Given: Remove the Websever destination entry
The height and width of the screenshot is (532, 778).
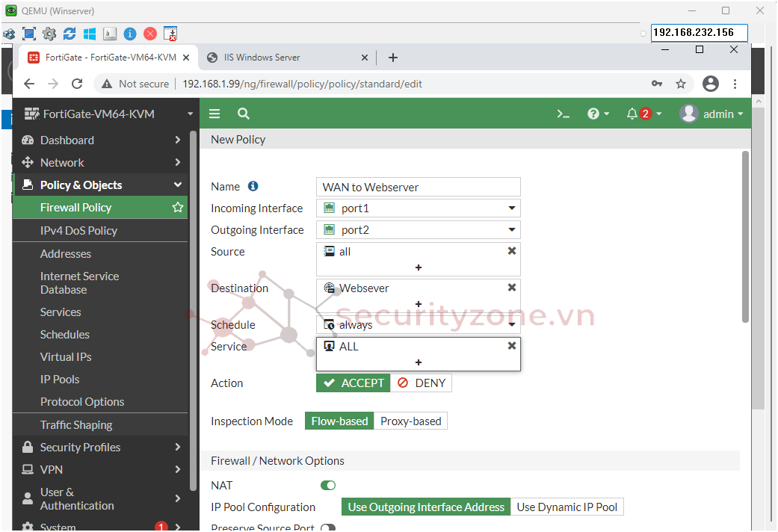Looking at the screenshot, I should coord(512,288).
